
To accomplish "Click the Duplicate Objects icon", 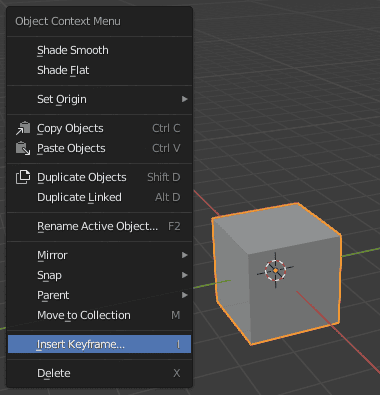I will click(x=23, y=177).
